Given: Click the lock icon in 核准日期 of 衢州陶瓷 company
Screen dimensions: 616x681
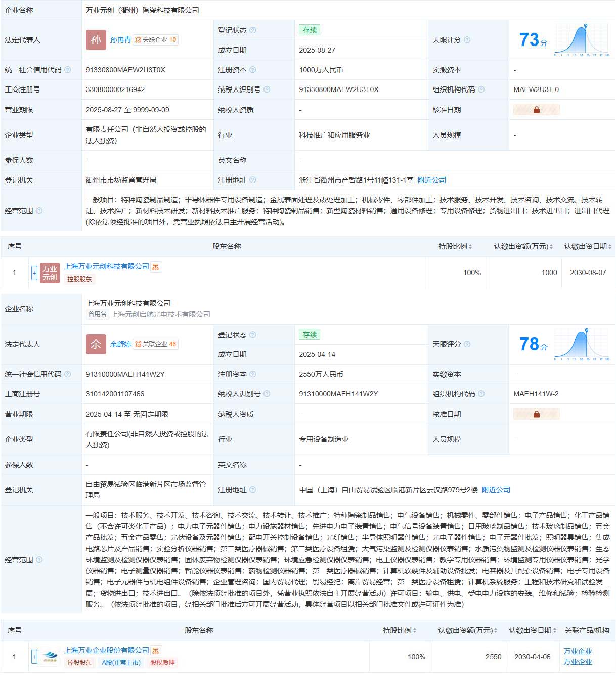Looking at the screenshot, I should (537, 110).
